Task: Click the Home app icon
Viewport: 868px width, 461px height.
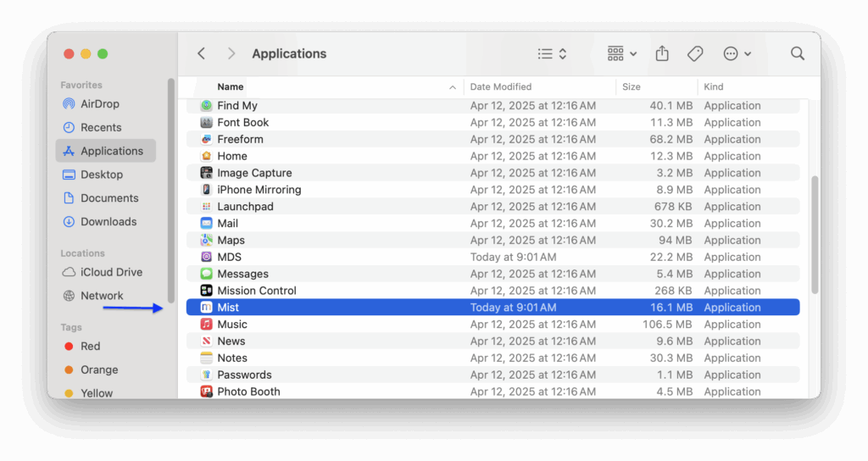Action: point(207,156)
